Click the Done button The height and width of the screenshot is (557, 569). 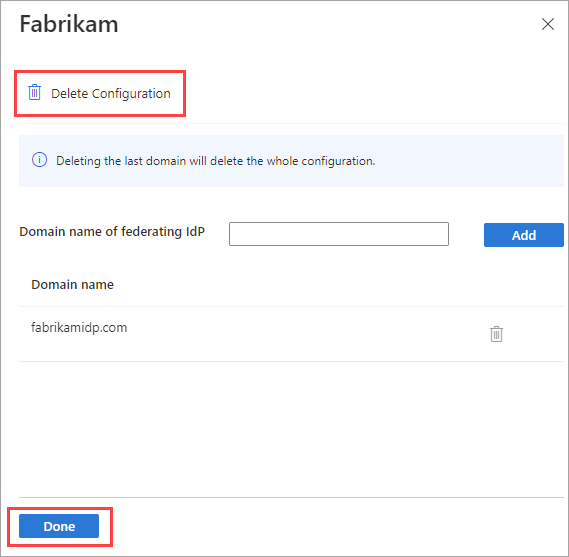(x=59, y=526)
